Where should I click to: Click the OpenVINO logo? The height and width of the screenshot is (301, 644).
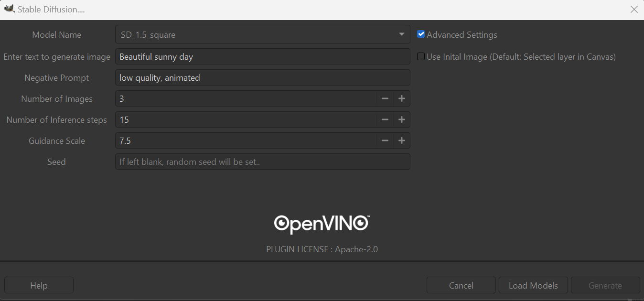pyautogui.click(x=322, y=224)
